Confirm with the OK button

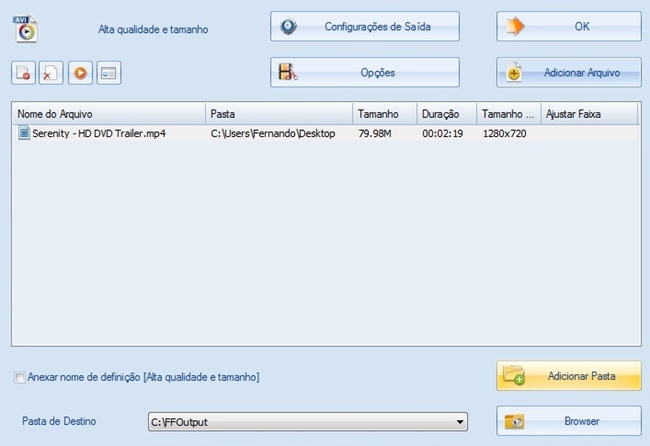569,27
